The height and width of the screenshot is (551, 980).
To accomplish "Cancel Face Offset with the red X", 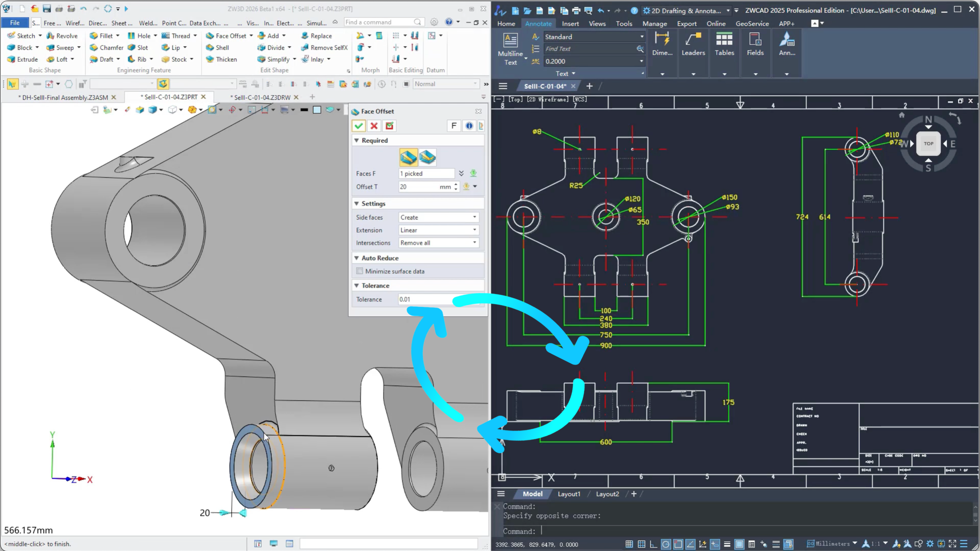I will (x=374, y=126).
